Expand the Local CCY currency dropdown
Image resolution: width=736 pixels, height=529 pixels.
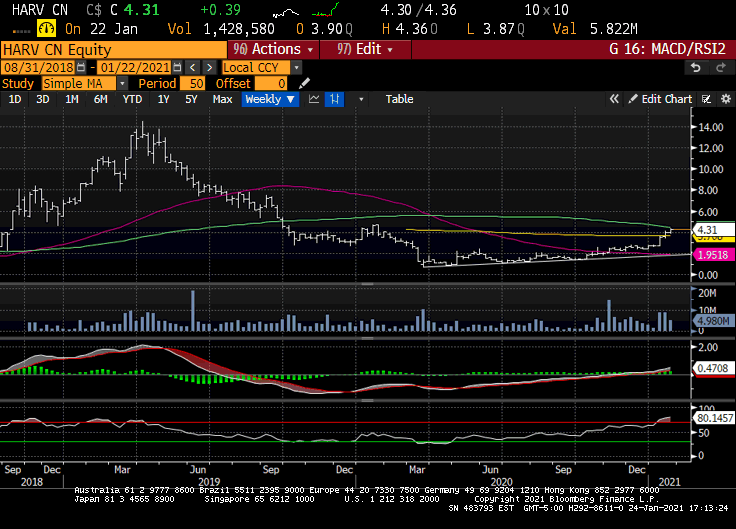point(296,68)
